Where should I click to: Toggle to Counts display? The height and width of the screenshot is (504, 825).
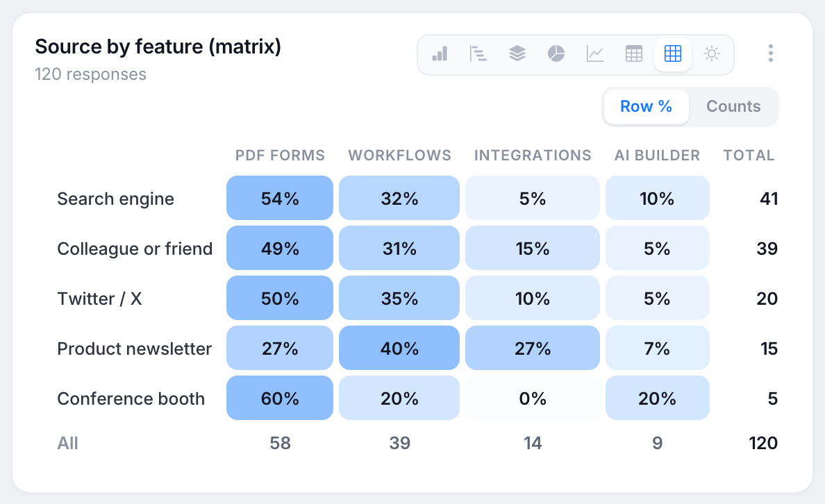tap(733, 107)
